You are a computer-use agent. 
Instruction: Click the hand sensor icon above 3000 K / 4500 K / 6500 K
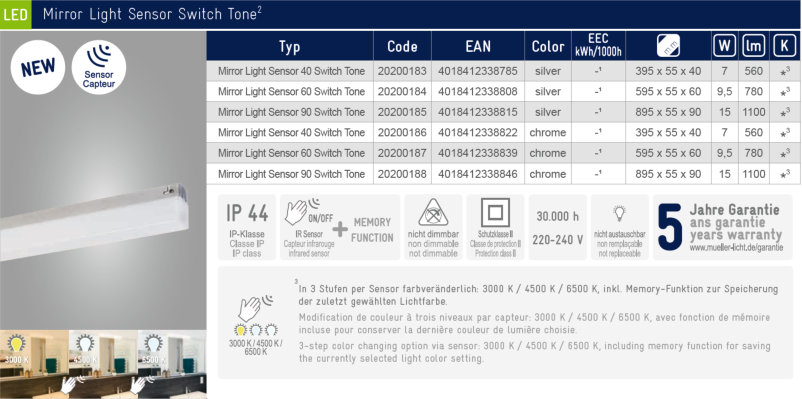[255, 308]
